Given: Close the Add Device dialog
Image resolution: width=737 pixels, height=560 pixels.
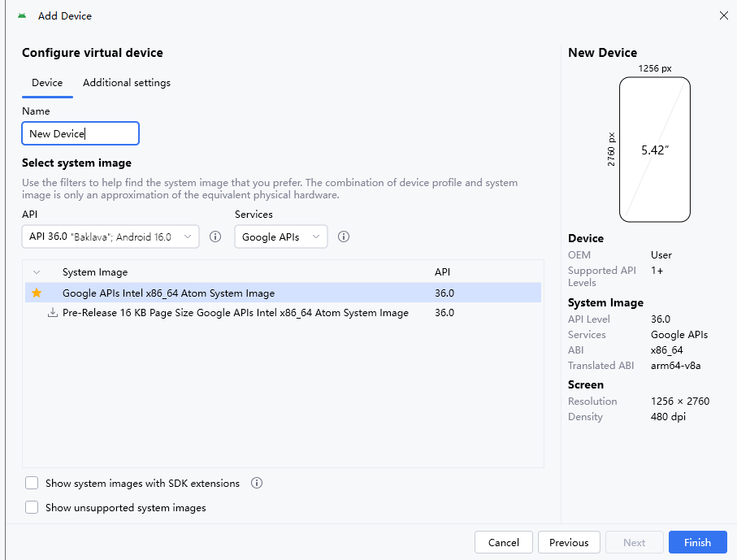Looking at the screenshot, I should click(724, 15).
